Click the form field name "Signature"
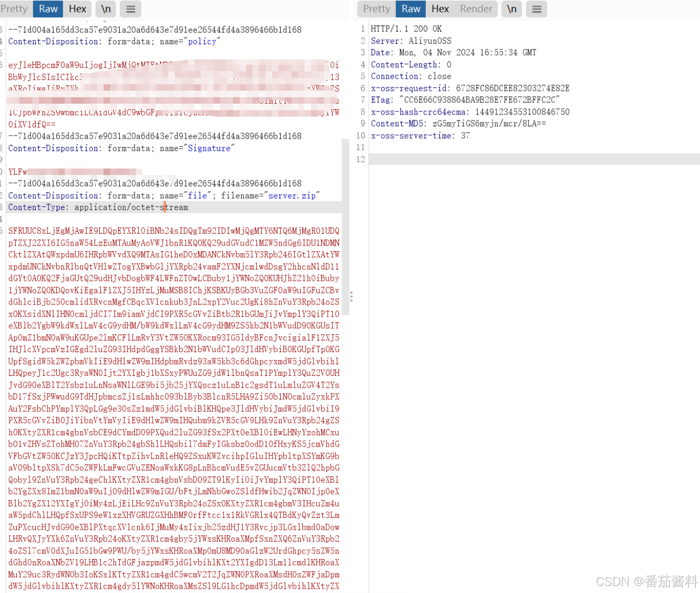700x593 pixels. coord(209,148)
